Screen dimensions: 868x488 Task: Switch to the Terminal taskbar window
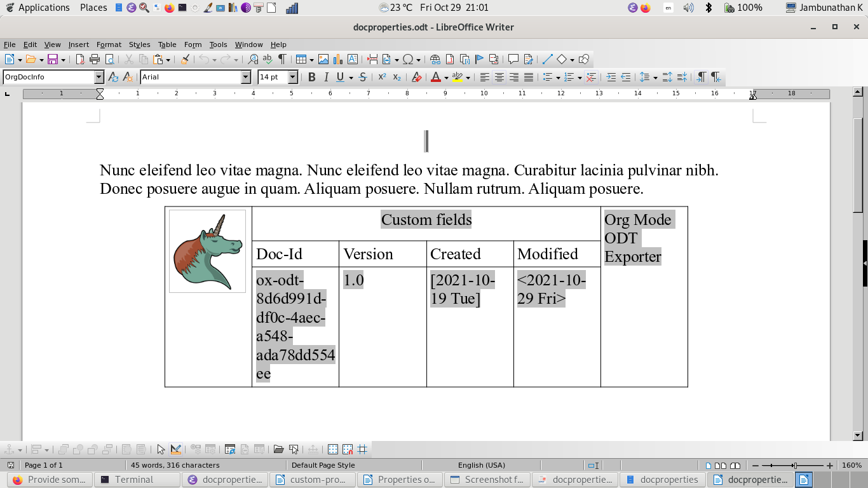(137, 480)
